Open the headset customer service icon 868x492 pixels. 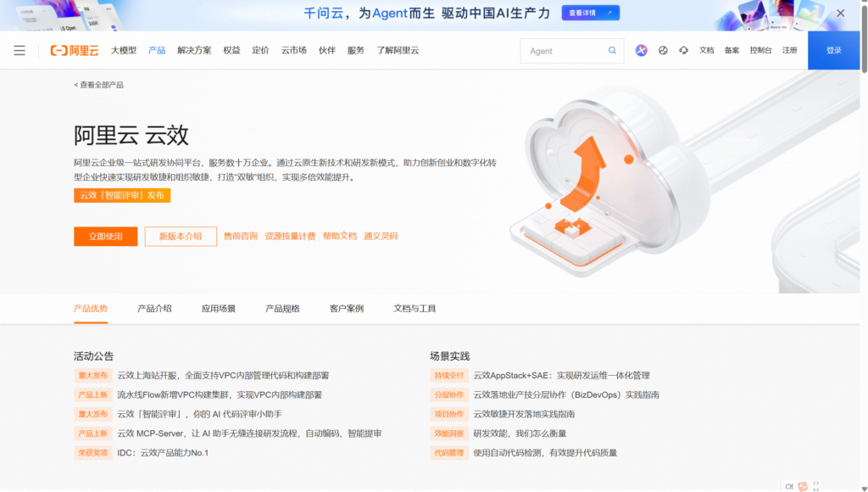tap(684, 50)
